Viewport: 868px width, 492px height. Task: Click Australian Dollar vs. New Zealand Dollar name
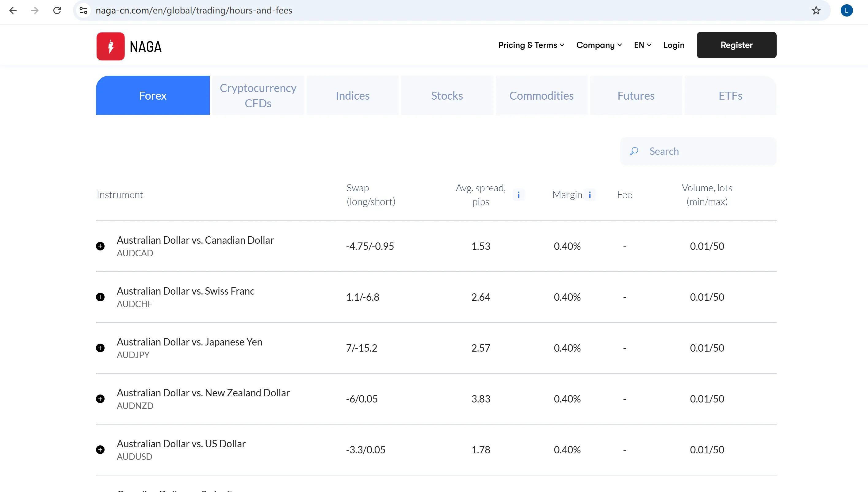tap(203, 393)
